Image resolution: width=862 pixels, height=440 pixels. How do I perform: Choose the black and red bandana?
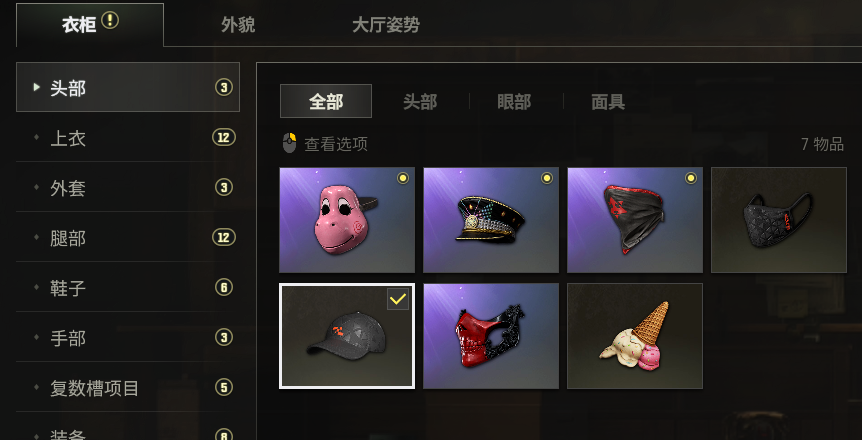pos(635,220)
